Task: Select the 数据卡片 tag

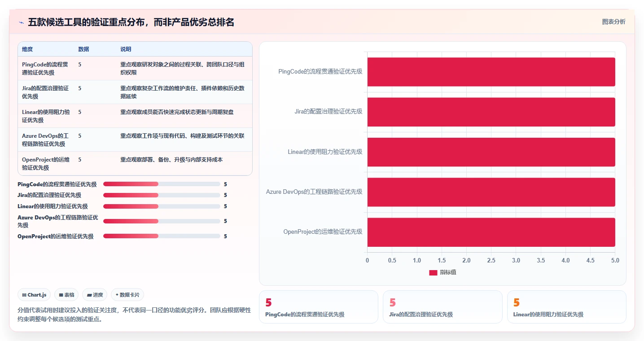Action: [127, 295]
